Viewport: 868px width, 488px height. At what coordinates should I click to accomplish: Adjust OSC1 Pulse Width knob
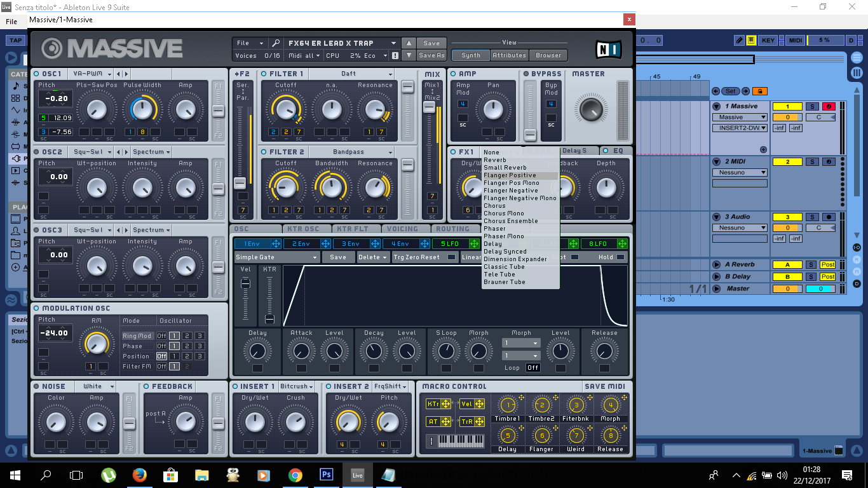pos(141,109)
